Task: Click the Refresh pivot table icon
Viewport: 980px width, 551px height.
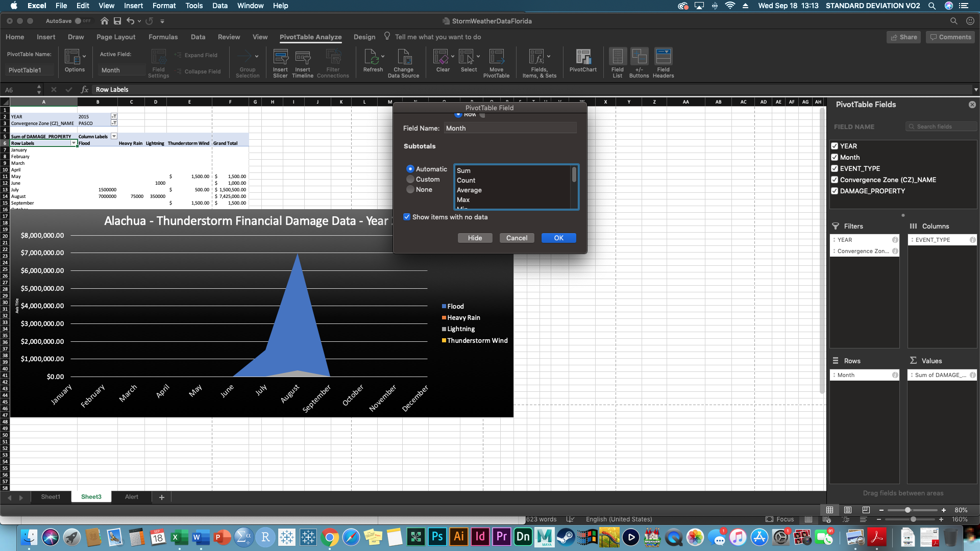Action: (372, 57)
